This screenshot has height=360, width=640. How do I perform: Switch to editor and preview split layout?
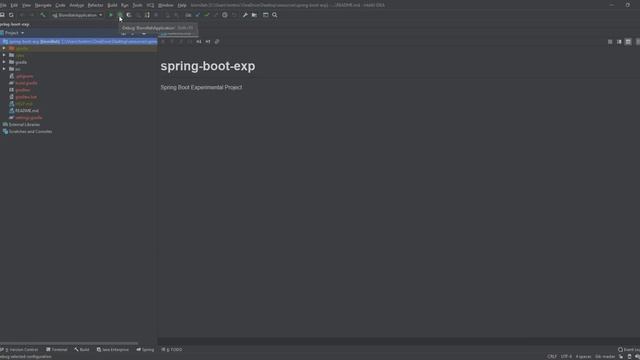[x=619, y=42]
